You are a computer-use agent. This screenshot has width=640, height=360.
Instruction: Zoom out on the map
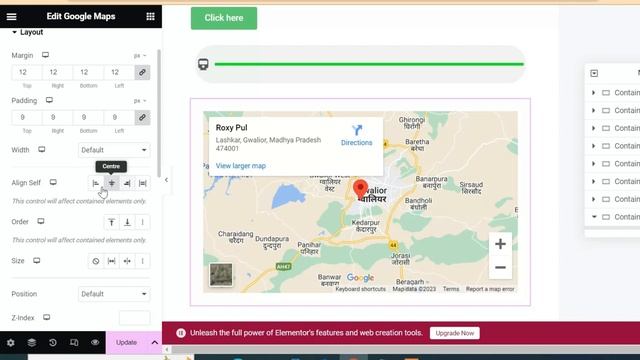point(500,267)
